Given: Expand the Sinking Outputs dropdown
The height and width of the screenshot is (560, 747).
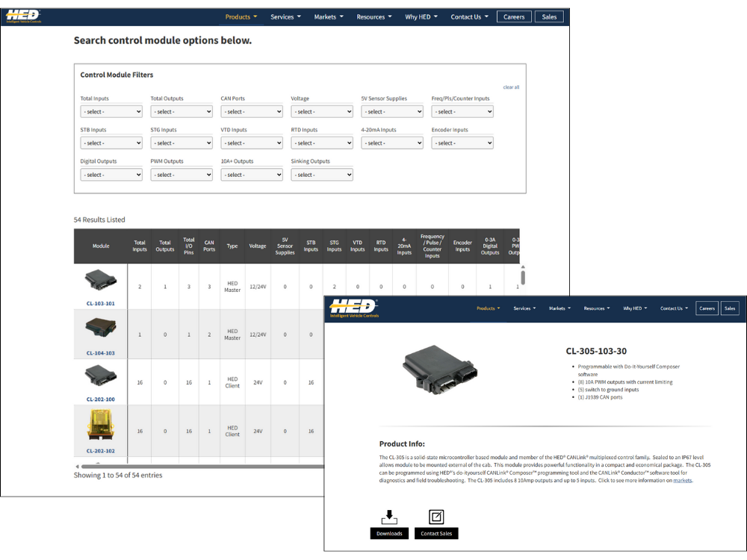Looking at the screenshot, I should (321, 174).
